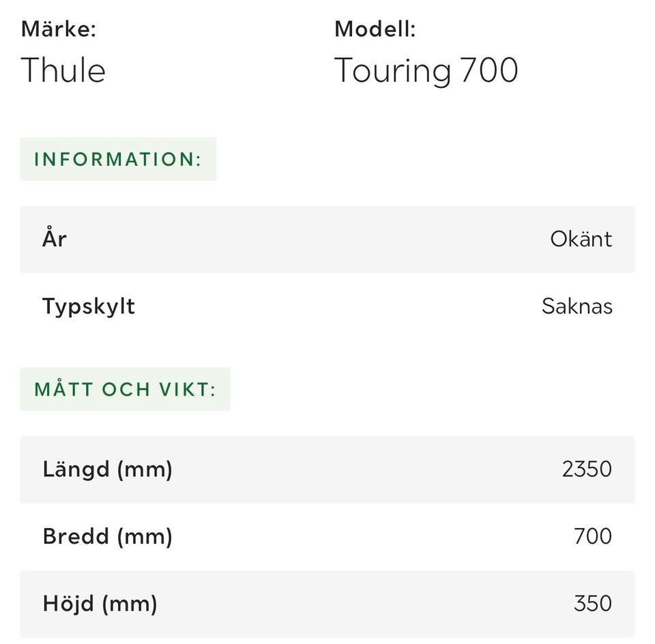Viewport: 655px width, 644px height.
Task: Click the Höjd (mm) label
Action: click(x=100, y=604)
